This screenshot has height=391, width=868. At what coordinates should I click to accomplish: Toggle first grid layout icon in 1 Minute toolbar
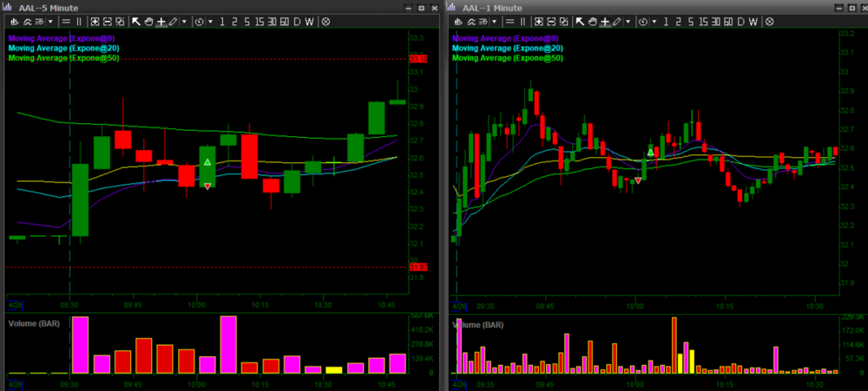(x=539, y=21)
